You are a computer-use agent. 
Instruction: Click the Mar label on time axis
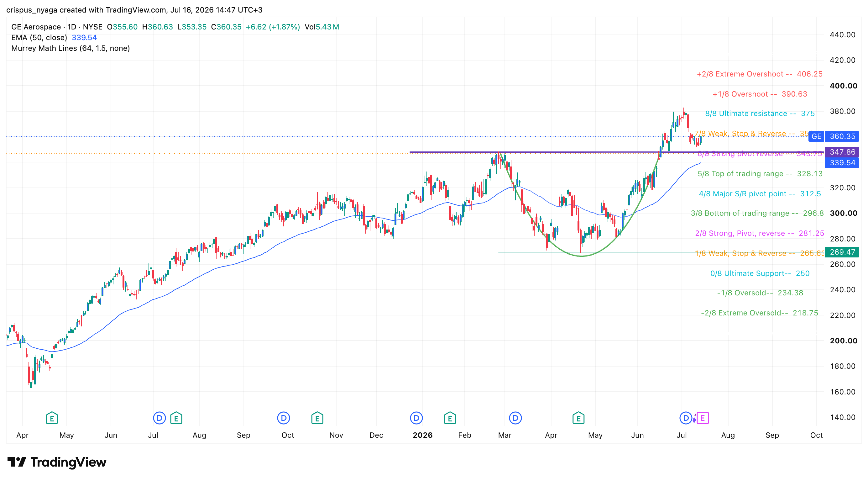[x=505, y=435]
